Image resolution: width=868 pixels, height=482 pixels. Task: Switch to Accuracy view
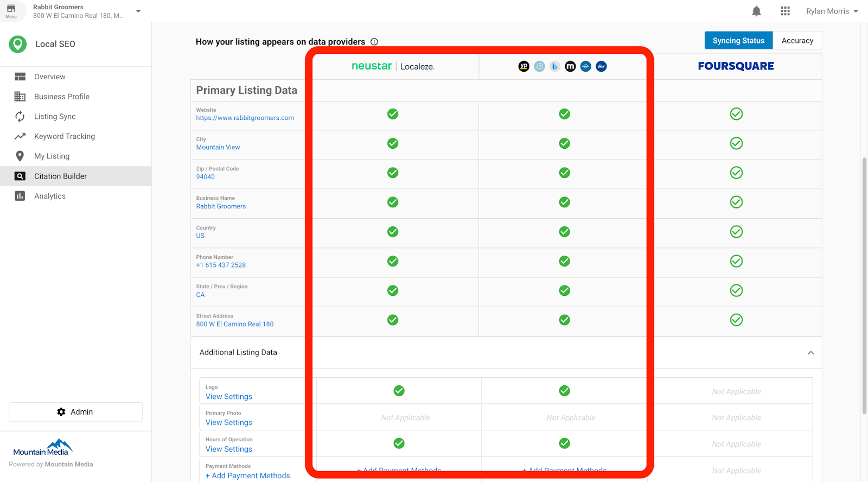797,41
